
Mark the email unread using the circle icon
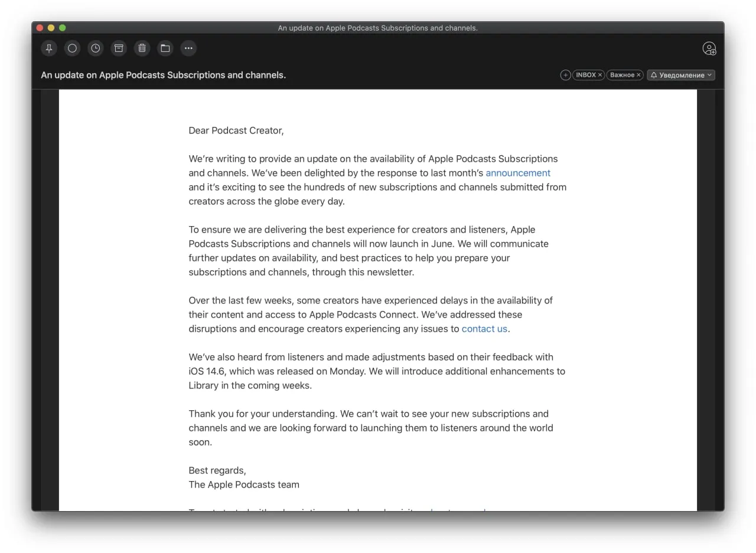(x=72, y=48)
